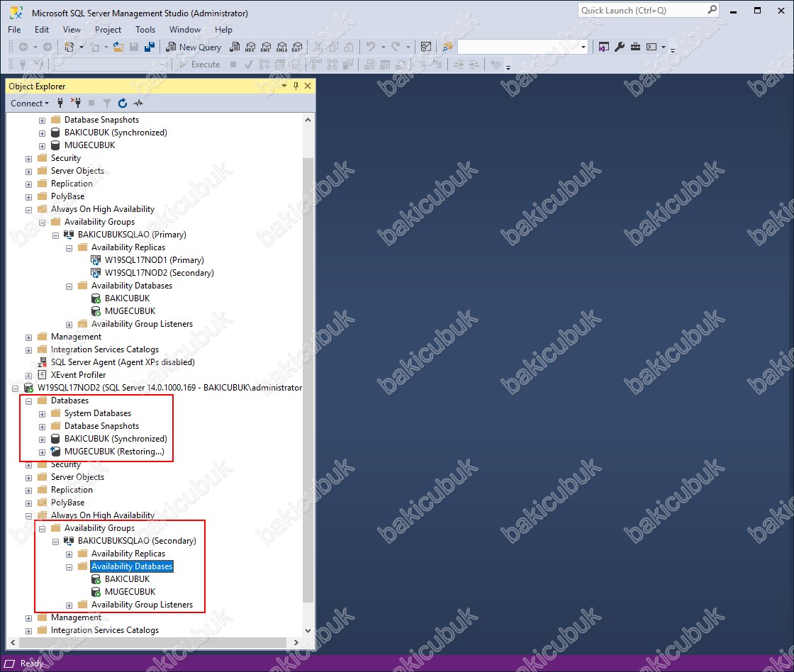Image resolution: width=794 pixels, height=672 pixels.
Task: Click the Database Engine Query icon
Action: (235, 47)
